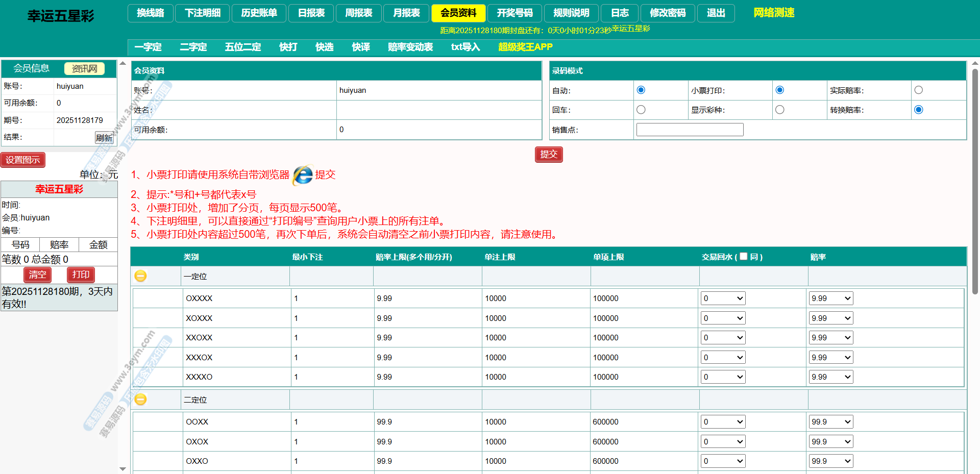Collapse the 一定位 category with minus icon
Viewport: 980px width, 474px height.
[140, 276]
